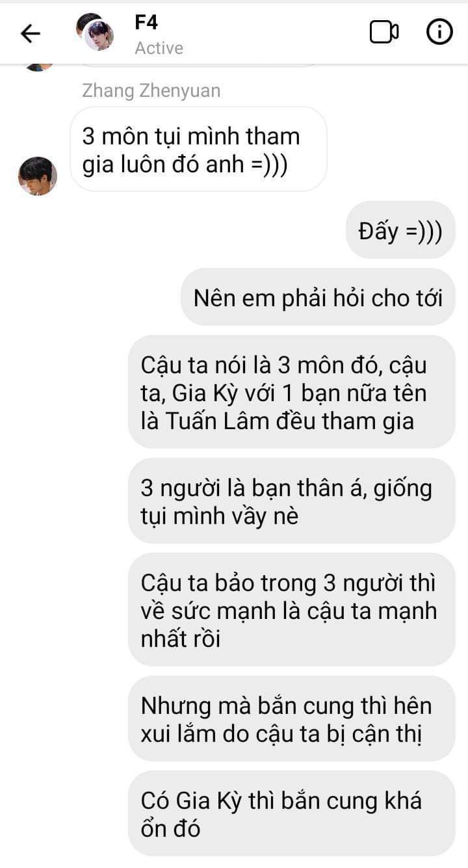
Task: Start a video call in F4 chat
Action: coord(384,33)
